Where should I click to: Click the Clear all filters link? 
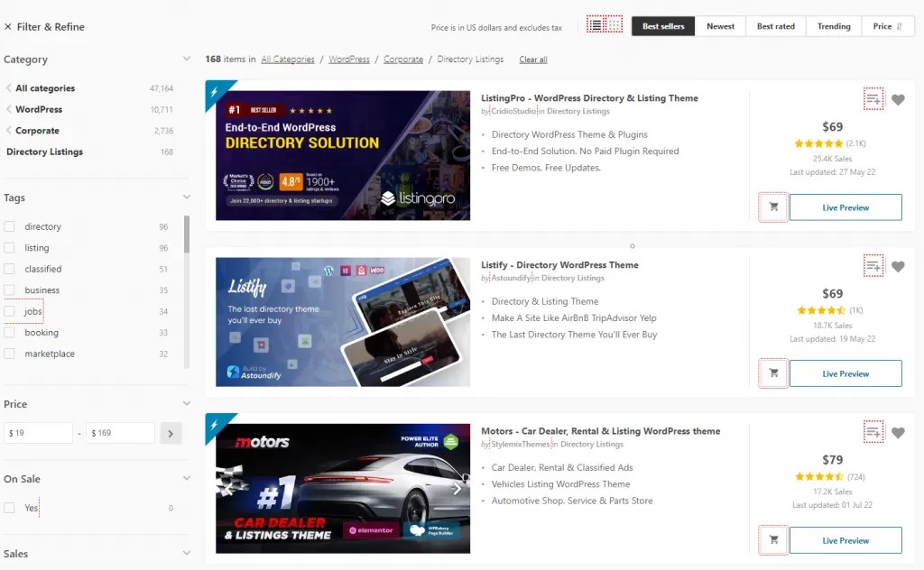pyautogui.click(x=532, y=60)
